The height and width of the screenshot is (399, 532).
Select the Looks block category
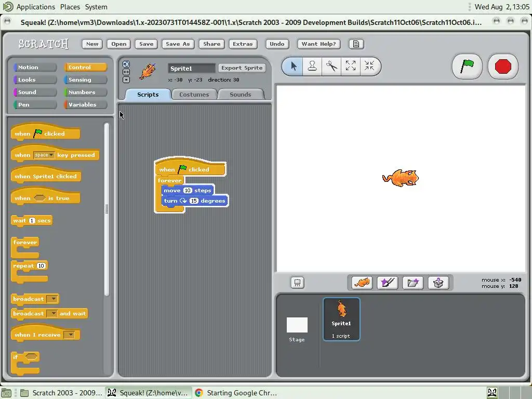(x=35, y=79)
